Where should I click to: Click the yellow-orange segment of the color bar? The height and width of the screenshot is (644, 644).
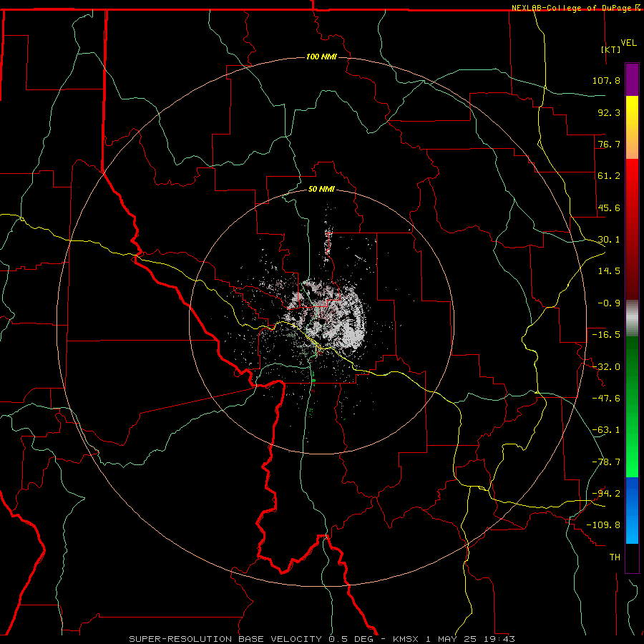(632, 127)
